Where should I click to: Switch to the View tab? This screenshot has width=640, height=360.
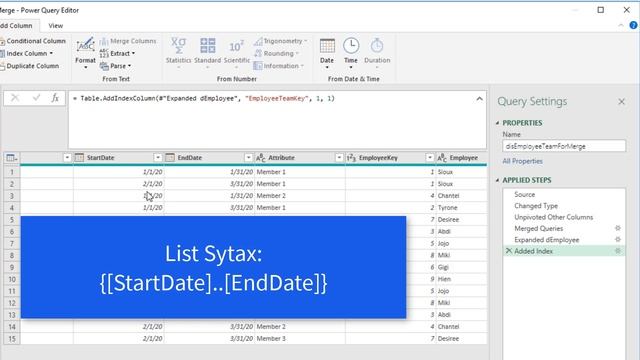tap(56, 26)
